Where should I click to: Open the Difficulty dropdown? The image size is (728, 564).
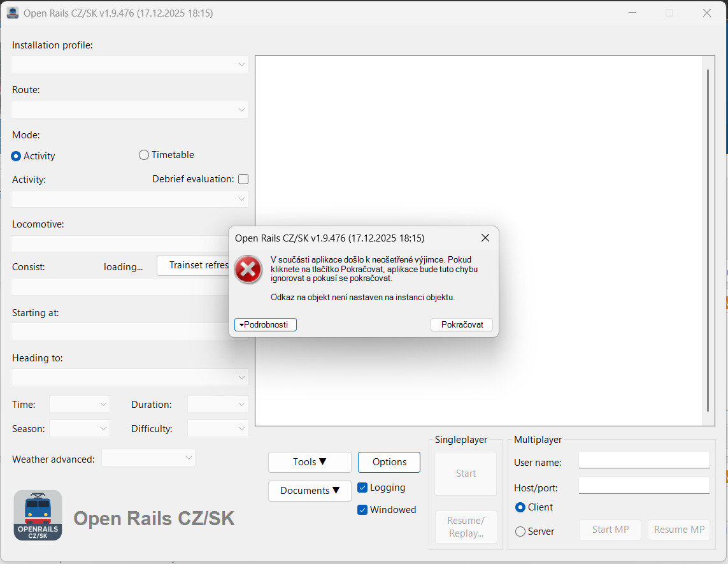click(x=218, y=428)
